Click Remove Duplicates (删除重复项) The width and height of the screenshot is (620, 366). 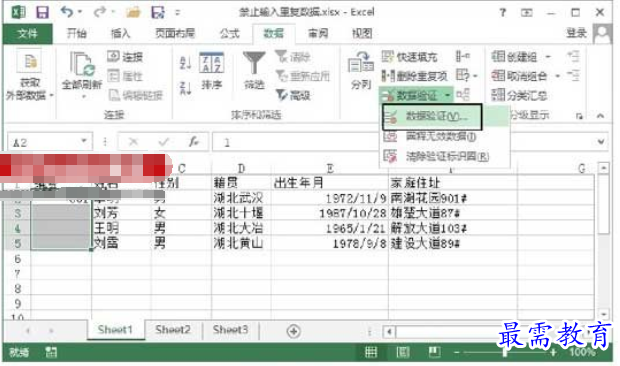point(414,75)
